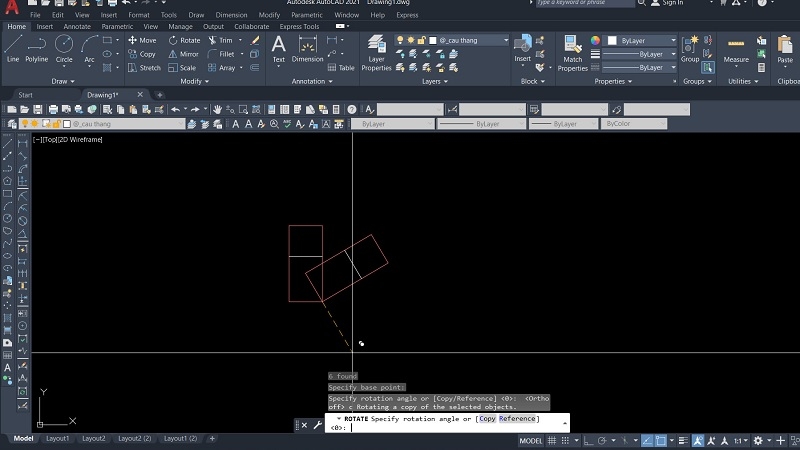800x450 pixels.
Task: Click the Scale command
Action: [x=182, y=68]
